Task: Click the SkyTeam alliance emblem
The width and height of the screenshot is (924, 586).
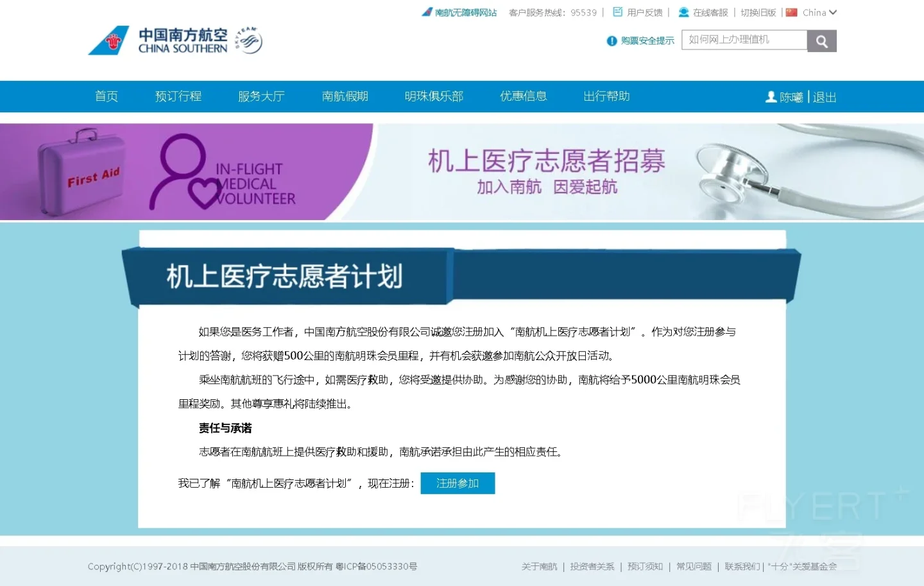Action: tap(249, 40)
